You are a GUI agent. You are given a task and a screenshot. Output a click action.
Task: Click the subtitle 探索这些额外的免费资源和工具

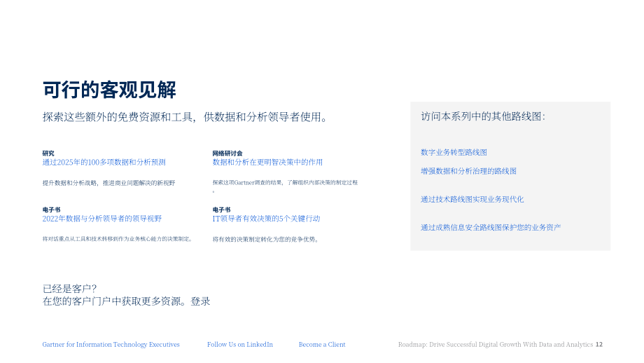click(185, 117)
